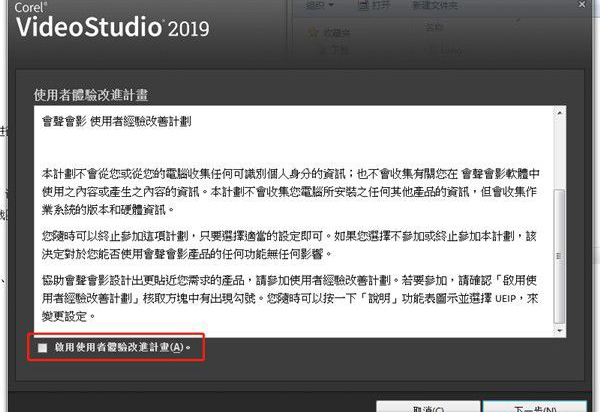
Task: Click 新建文件夹 in background Explorer window
Action: (x=435, y=6)
